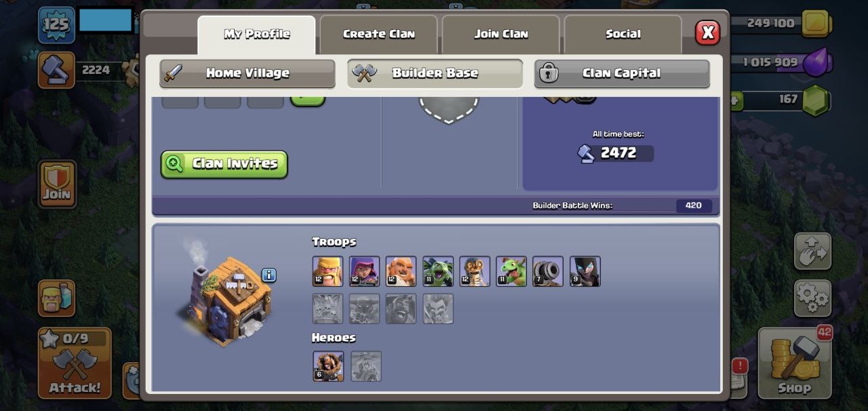Click the Boxer Giant troop icon

point(401,271)
